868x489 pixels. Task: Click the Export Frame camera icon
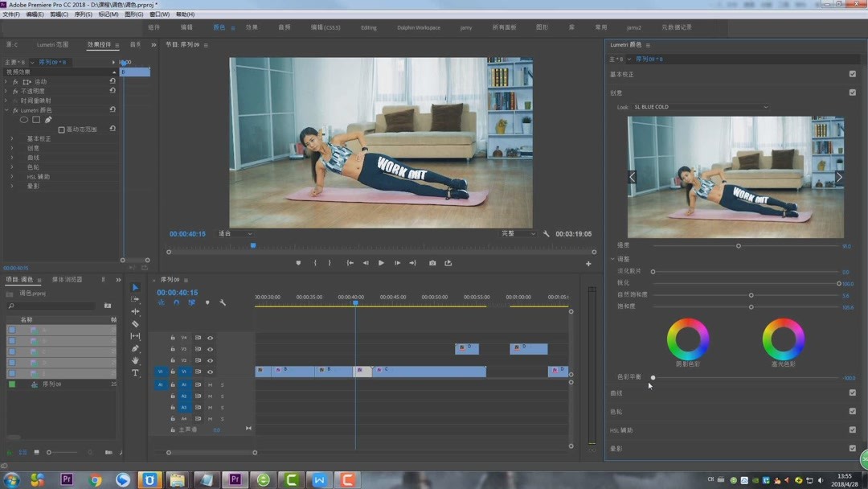[432, 263]
